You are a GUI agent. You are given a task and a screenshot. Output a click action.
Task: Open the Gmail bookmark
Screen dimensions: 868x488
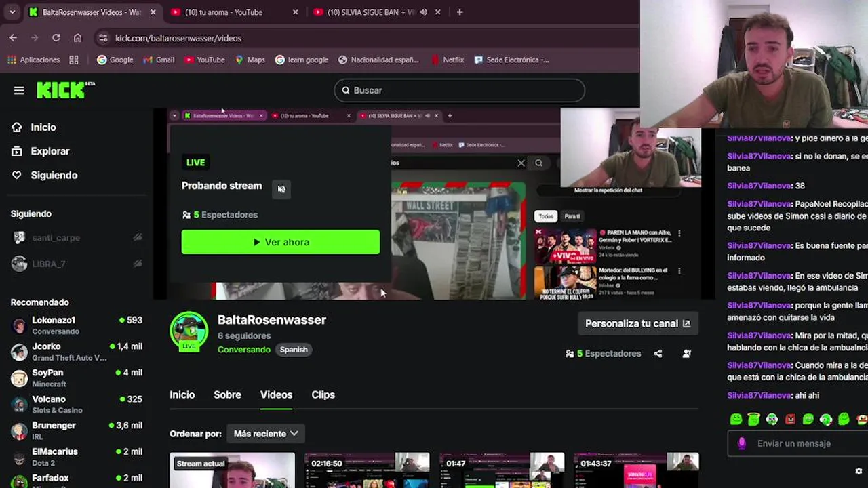[x=159, y=60]
